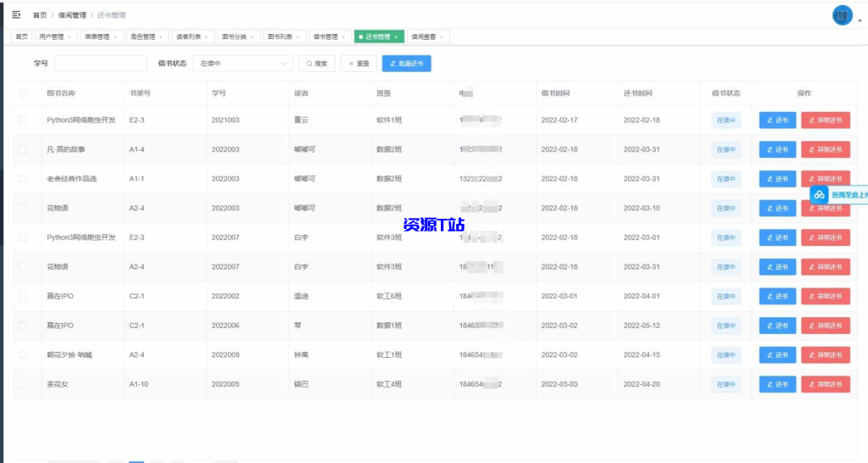This screenshot has width=868, height=463.
Task: Check the 赢在IPO row for student 2022006
Action: (23, 325)
